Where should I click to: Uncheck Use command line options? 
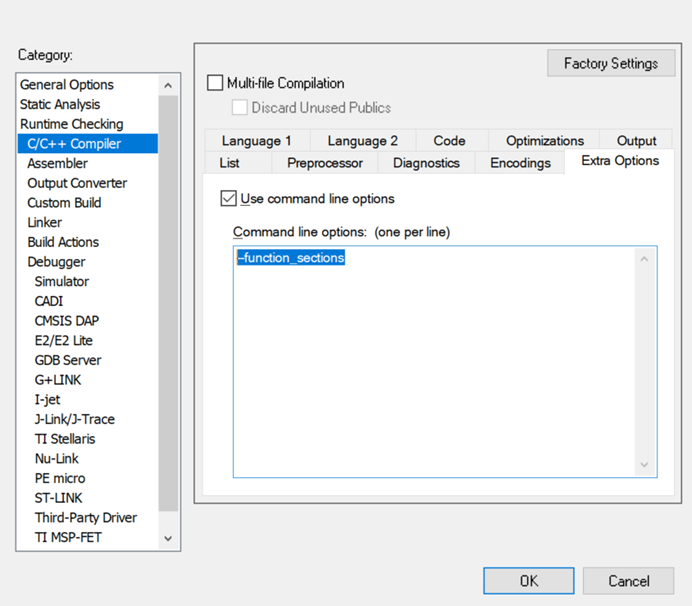229,199
